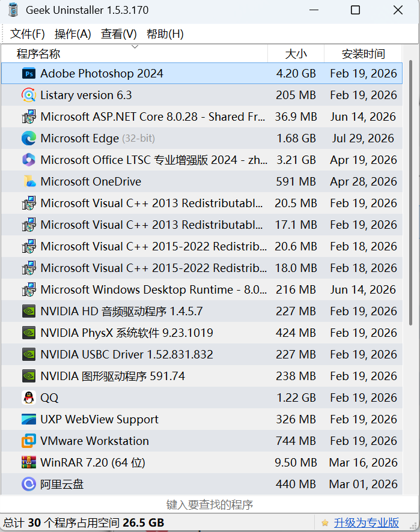420x532 pixels.
Task: Open the 查看(V) menu
Action: coord(119,34)
